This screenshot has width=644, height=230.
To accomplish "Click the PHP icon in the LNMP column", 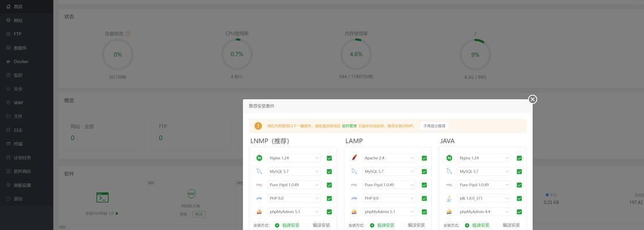I will [x=259, y=198].
